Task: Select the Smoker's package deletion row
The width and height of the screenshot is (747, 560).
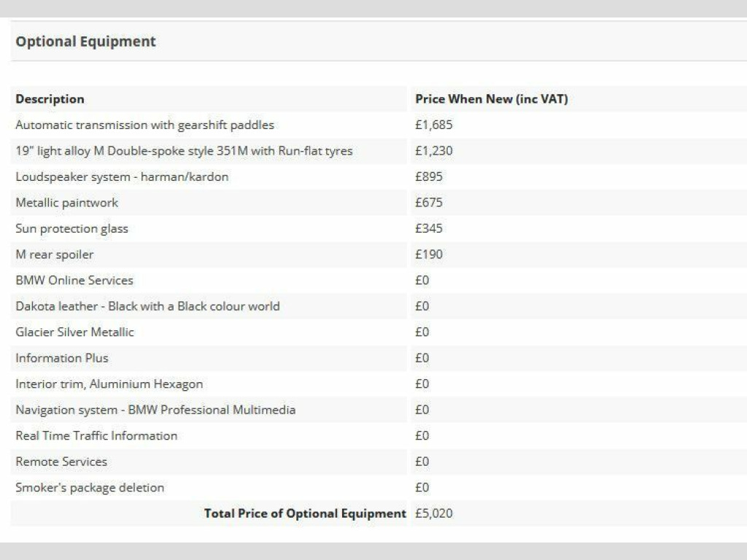Action: coord(90,487)
